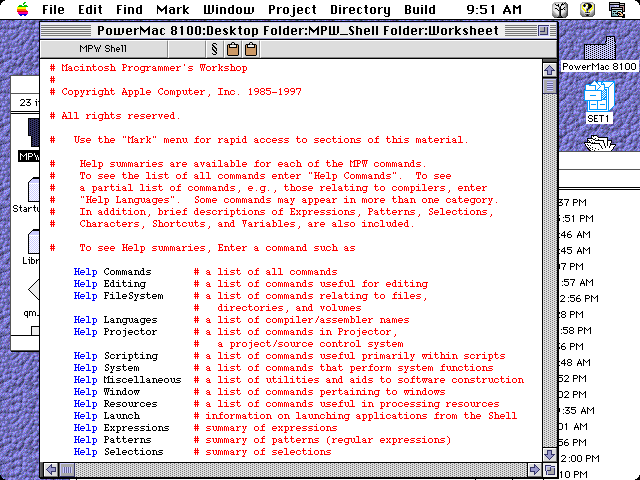The image size is (640, 480).
Task: Click the 'Help Window' line
Action: [259, 392]
